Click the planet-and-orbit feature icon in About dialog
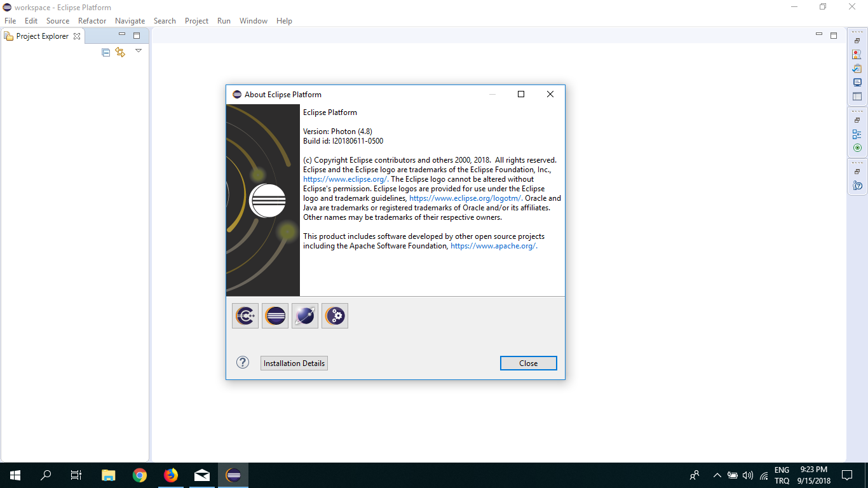The height and width of the screenshot is (488, 868). coord(305,315)
